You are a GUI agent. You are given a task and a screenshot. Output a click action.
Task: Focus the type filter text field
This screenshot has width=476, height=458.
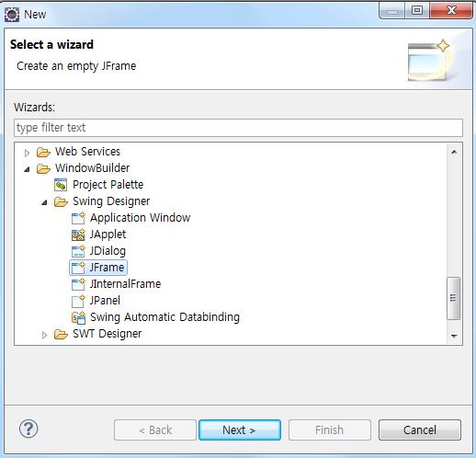pyautogui.click(x=238, y=128)
